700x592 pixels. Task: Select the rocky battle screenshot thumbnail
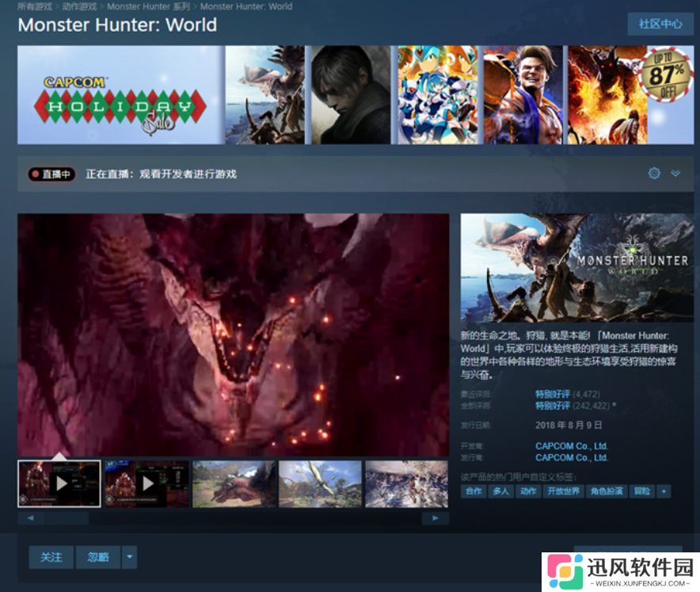[x=406, y=484]
